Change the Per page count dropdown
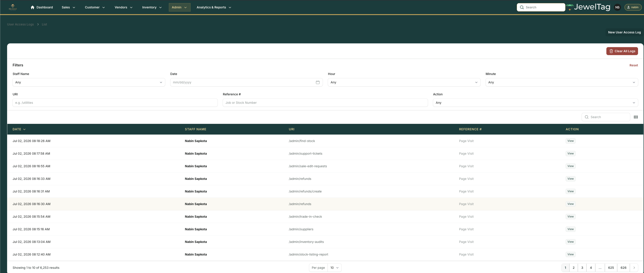The width and height of the screenshot is (644, 273). tap(334, 267)
